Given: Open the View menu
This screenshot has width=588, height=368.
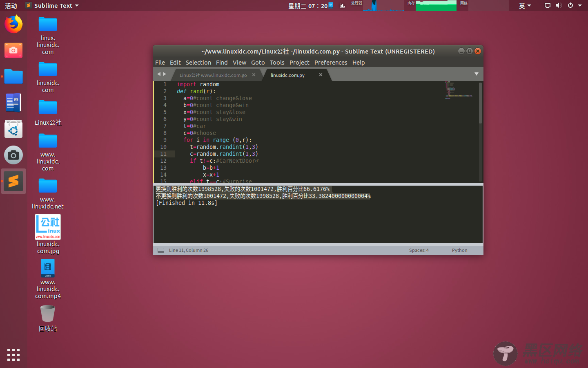Looking at the screenshot, I should click(x=239, y=63).
